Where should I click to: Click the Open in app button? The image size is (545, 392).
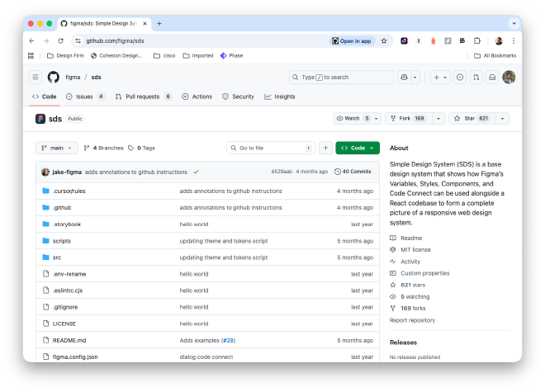point(352,41)
